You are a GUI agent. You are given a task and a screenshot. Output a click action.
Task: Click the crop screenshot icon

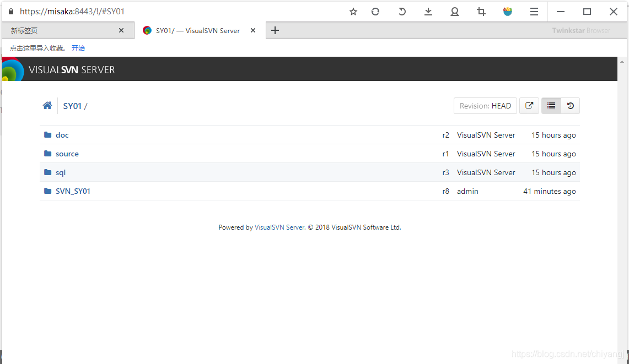click(481, 12)
